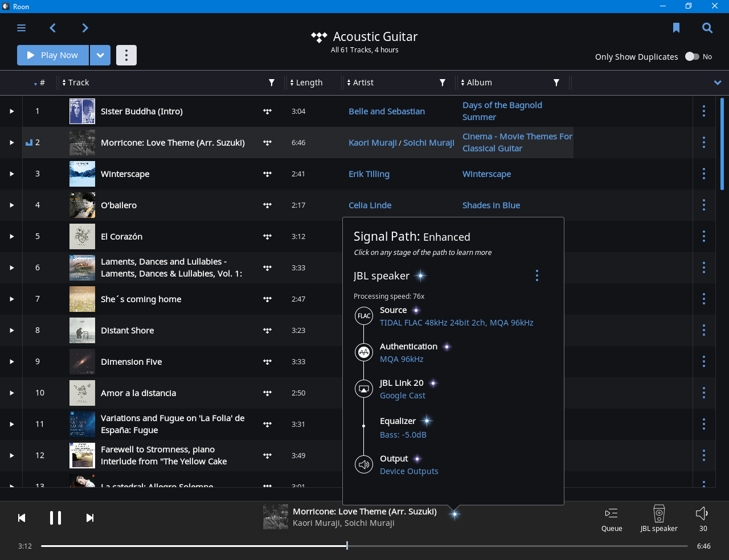The width and height of the screenshot is (729, 560).
Task: Click the Play Now button
Action: pyautogui.click(x=53, y=55)
